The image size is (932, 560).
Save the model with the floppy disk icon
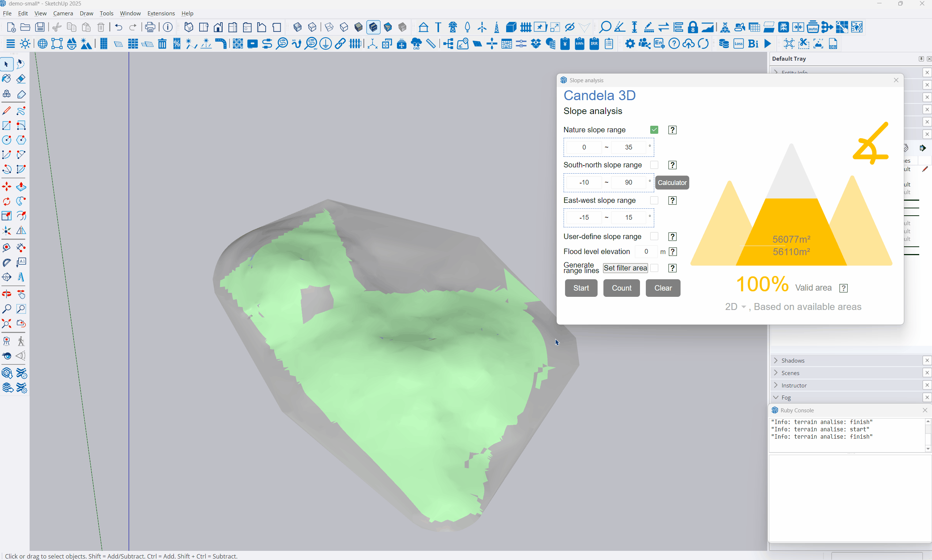coord(40,27)
